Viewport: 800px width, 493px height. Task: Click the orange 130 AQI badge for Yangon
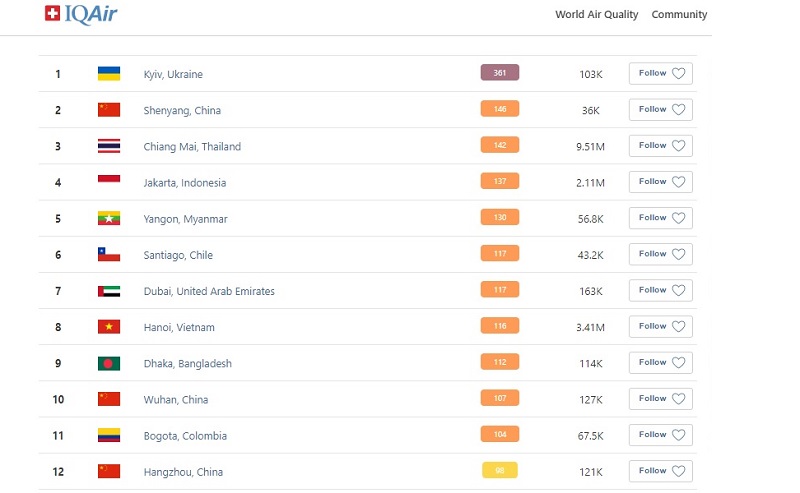coord(499,217)
